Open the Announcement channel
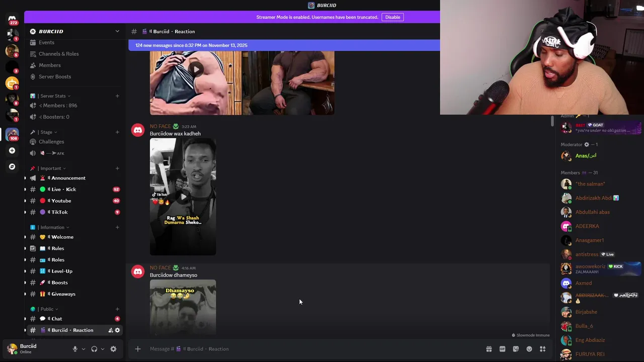The width and height of the screenshot is (644, 362). pos(75,178)
